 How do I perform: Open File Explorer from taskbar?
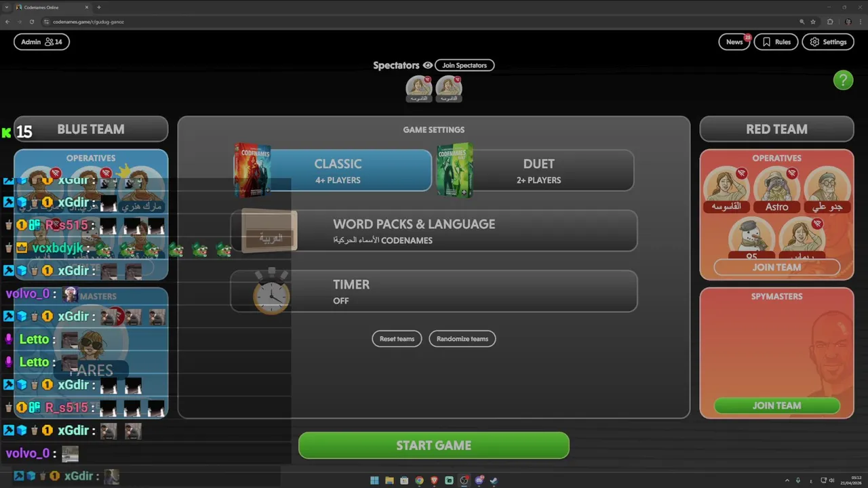click(x=389, y=481)
